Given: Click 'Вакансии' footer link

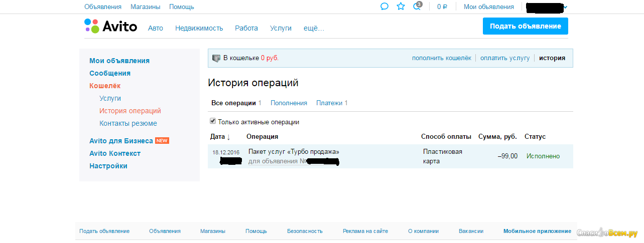Looking at the screenshot, I should coord(471,231).
